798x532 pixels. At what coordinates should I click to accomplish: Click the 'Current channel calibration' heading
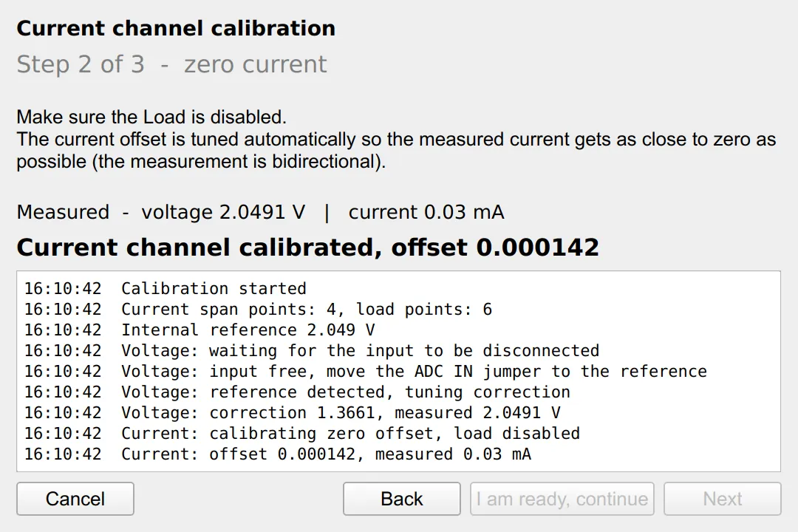pos(176,28)
